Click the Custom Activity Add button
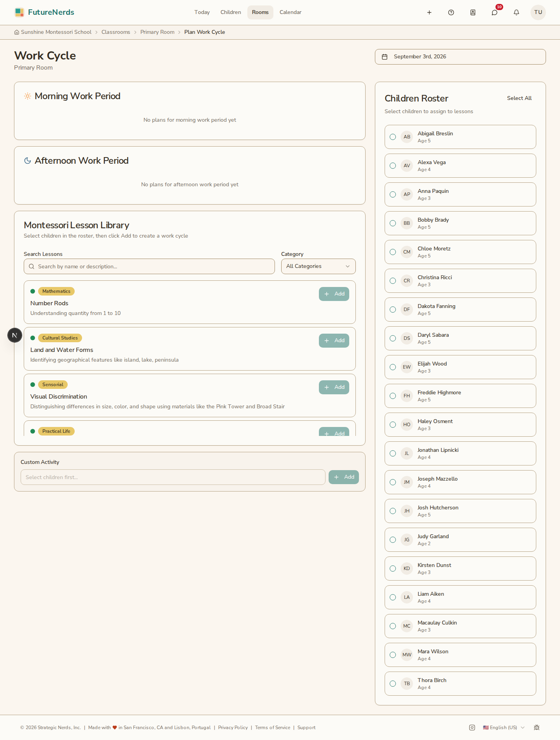The width and height of the screenshot is (560, 740). (x=344, y=477)
